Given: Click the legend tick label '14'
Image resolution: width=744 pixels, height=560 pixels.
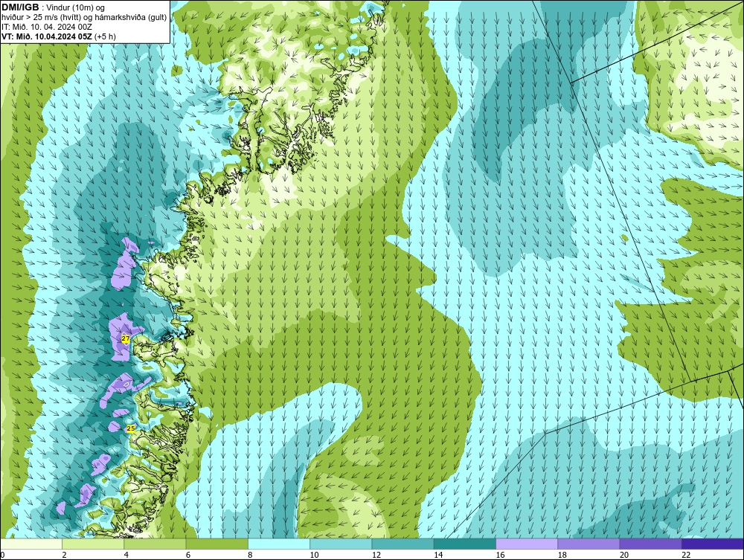Looking at the screenshot, I should pos(437,556).
